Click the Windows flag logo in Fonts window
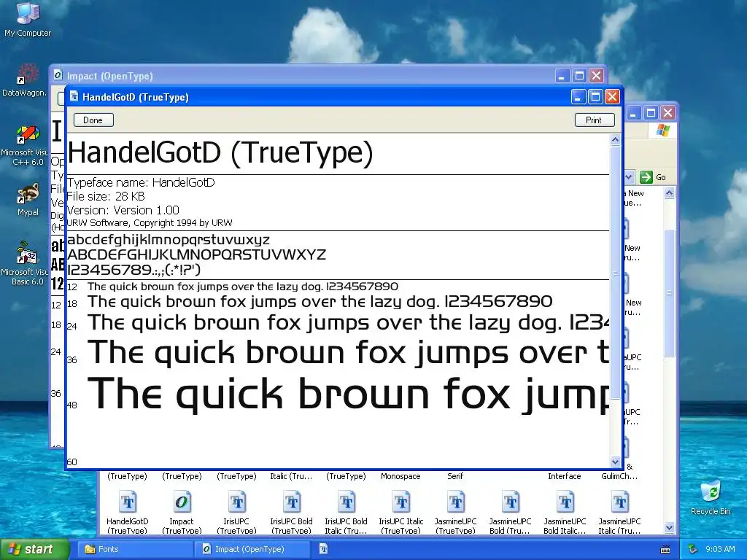Viewport: 747px width, 560px height. coord(662,131)
